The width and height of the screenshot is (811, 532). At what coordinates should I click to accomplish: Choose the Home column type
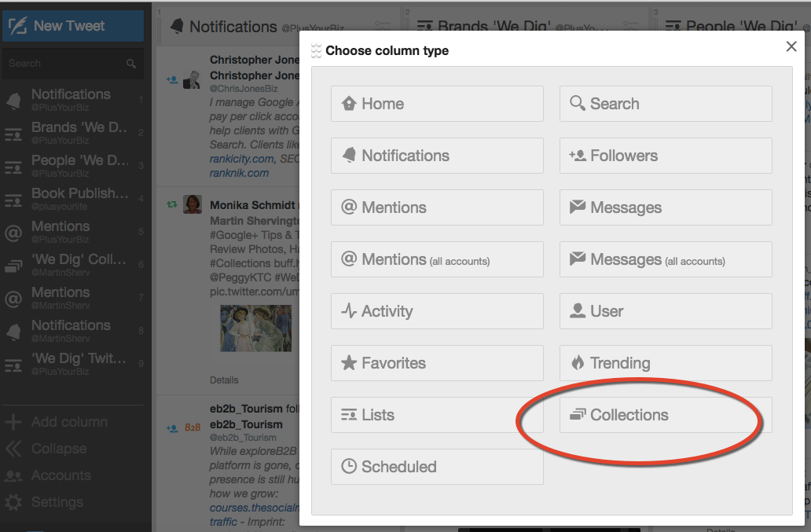point(437,104)
